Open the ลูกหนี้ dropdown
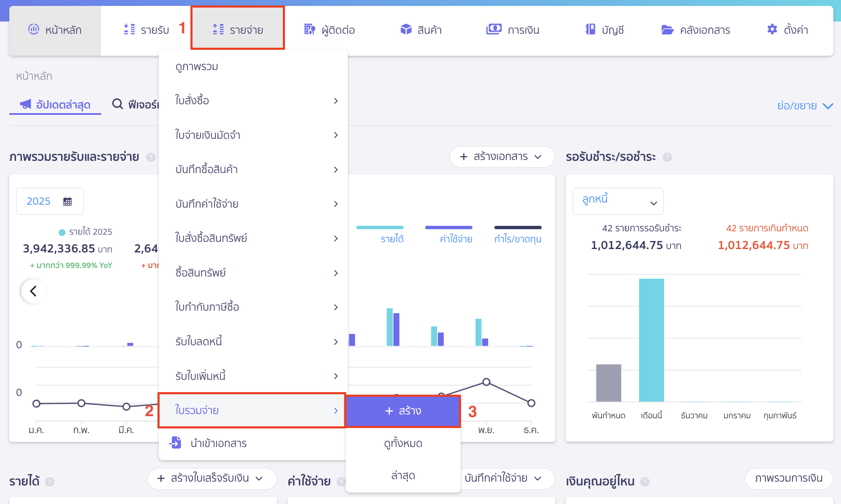The height and width of the screenshot is (504, 841). coord(618,201)
